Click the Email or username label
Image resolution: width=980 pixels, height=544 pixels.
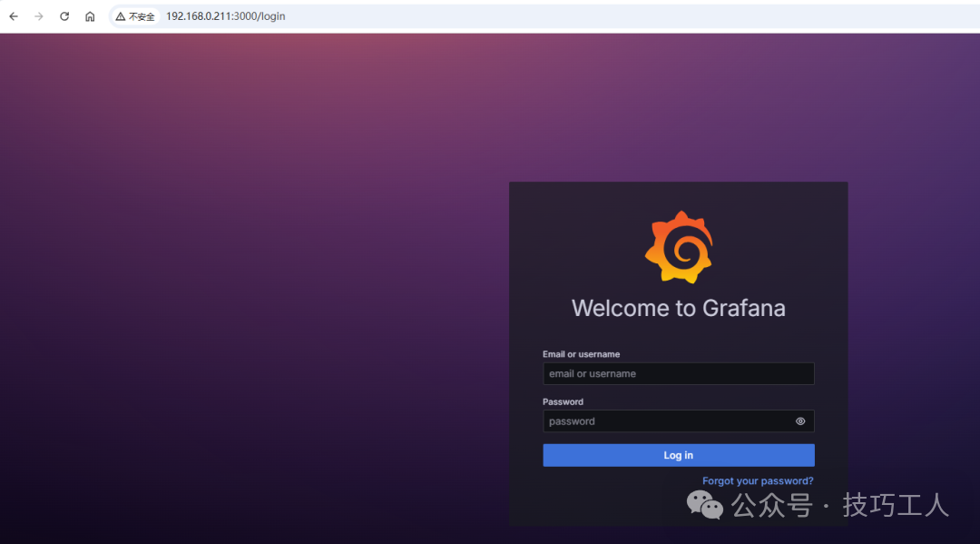[x=582, y=354]
